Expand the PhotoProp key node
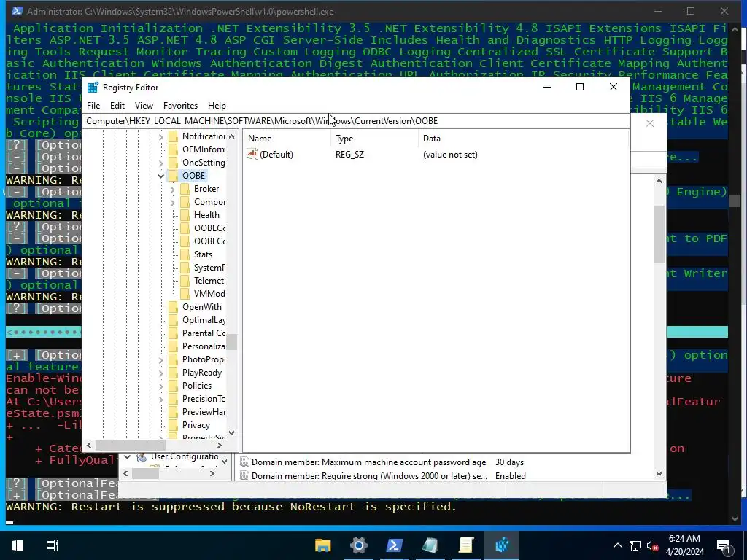This screenshot has height=560, width=747. tap(161, 360)
